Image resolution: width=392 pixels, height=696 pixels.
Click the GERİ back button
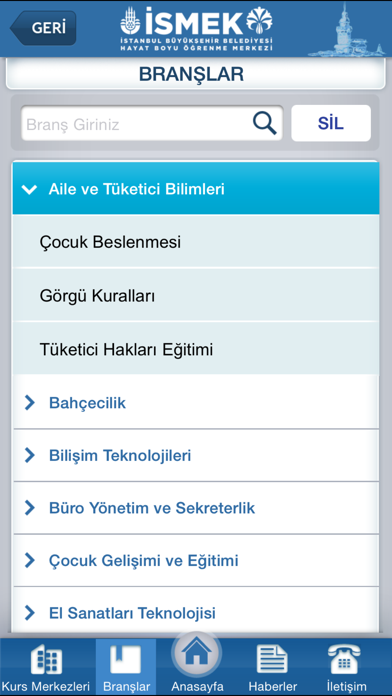(43, 28)
